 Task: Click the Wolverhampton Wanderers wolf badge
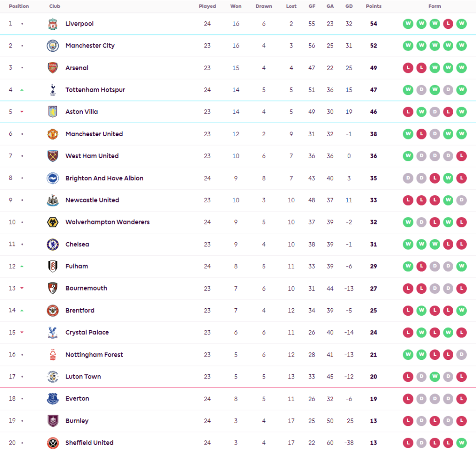tap(53, 222)
